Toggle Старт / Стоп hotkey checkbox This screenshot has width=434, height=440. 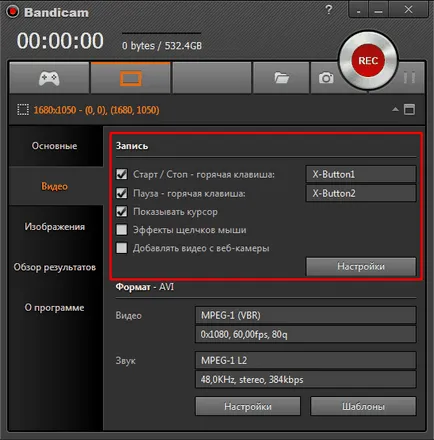pyautogui.click(x=122, y=174)
